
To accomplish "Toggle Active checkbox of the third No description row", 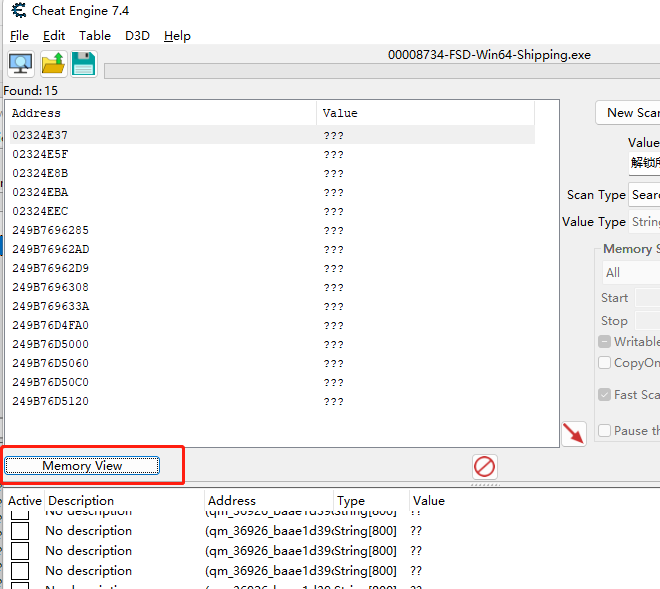I will [20, 571].
